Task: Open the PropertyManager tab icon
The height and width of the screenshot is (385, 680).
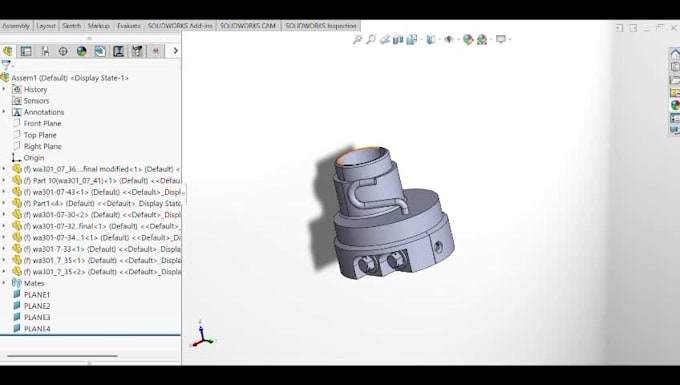Action: point(26,51)
